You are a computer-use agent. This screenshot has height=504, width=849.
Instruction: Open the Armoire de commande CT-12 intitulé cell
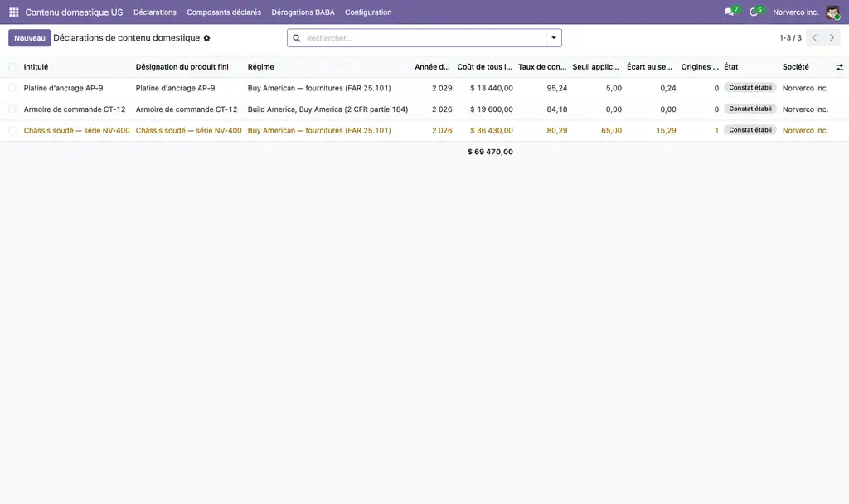pyautogui.click(x=74, y=109)
